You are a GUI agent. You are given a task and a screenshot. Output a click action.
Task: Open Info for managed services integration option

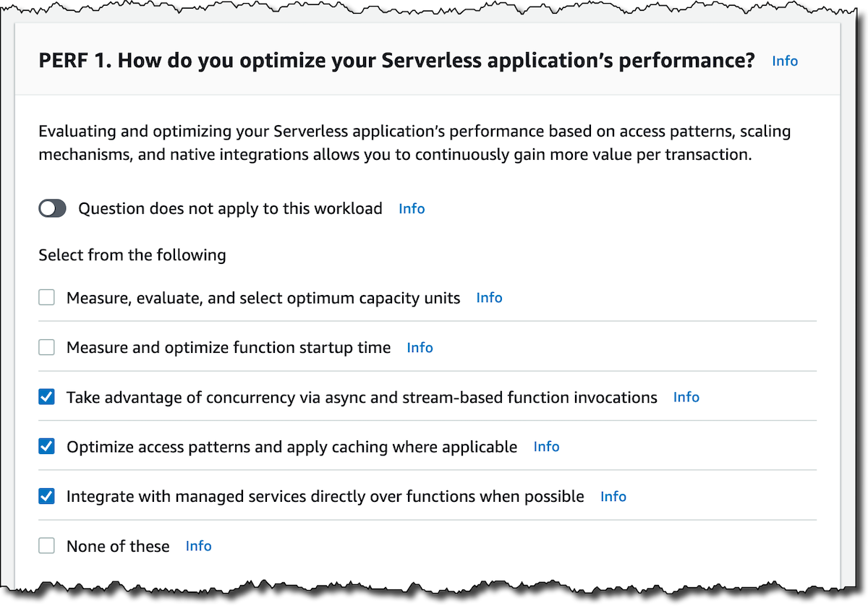click(613, 497)
